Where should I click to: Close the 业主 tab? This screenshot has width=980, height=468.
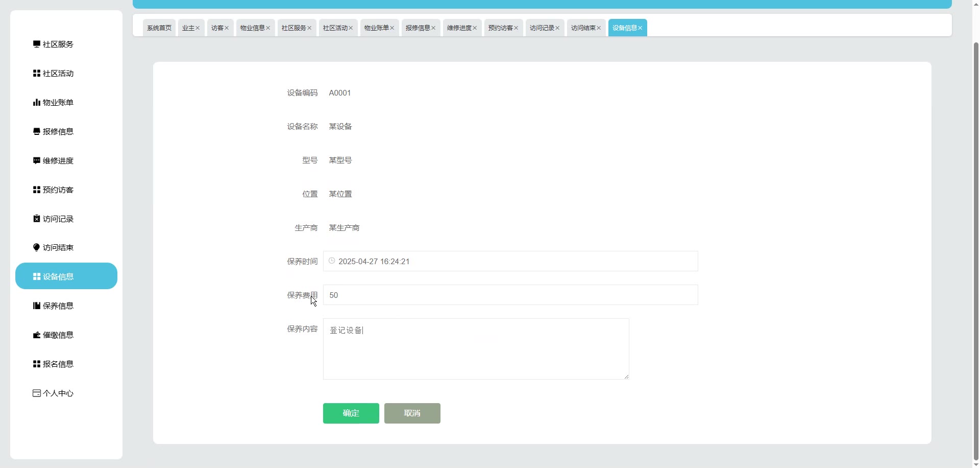click(198, 28)
